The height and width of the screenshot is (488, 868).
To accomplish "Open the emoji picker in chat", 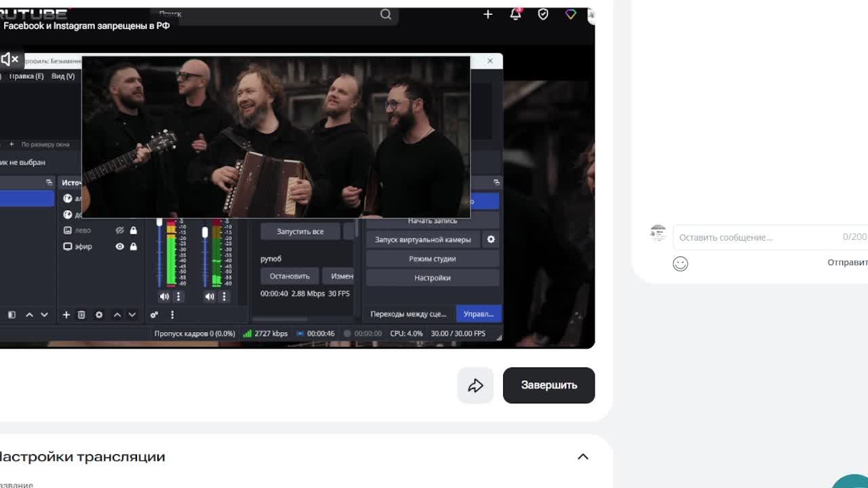I will pos(680,264).
